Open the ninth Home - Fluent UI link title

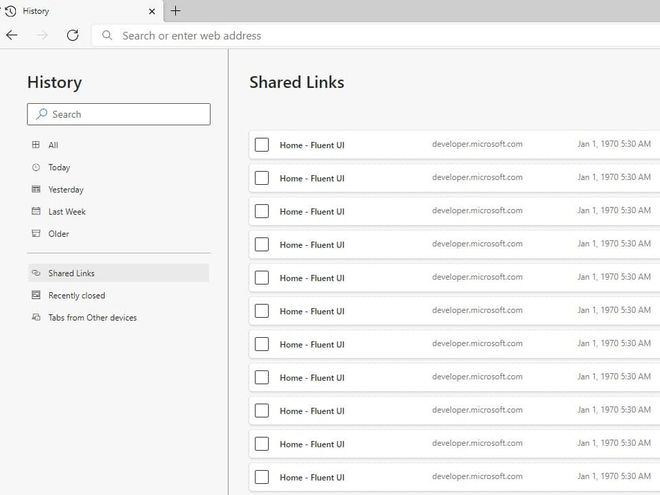(x=312, y=411)
